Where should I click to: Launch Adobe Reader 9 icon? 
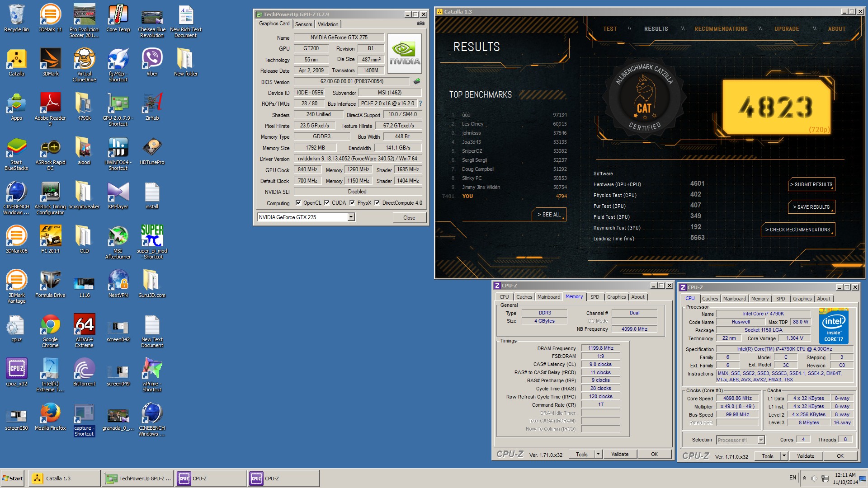pyautogui.click(x=50, y=109)
